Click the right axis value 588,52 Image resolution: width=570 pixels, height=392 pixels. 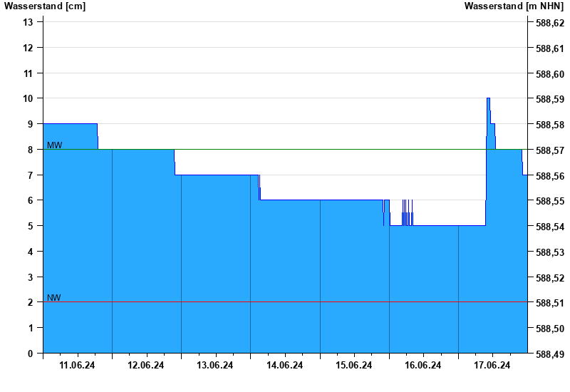click(550, 278)
